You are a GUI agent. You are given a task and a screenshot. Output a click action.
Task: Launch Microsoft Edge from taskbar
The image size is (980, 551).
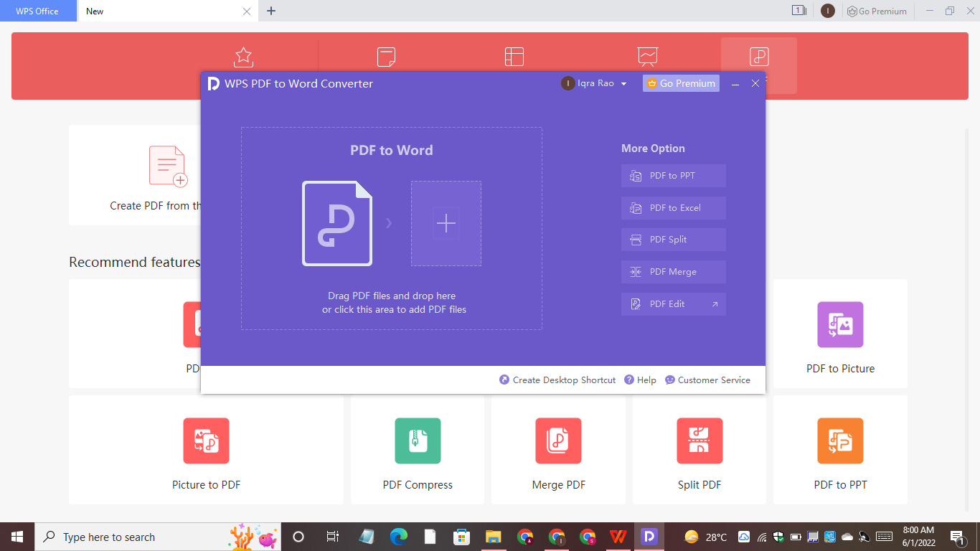pyautogui.click(x=399, y=537)
